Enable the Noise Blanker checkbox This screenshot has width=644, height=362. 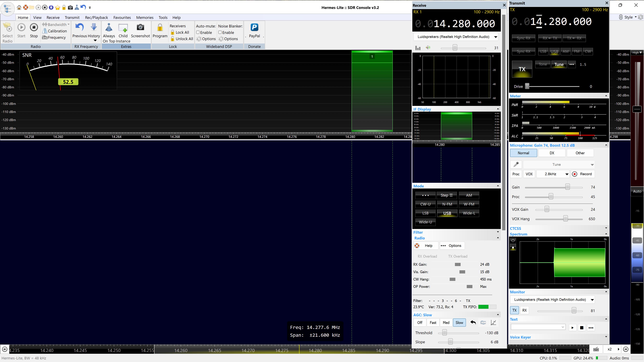tap(220, 32)
